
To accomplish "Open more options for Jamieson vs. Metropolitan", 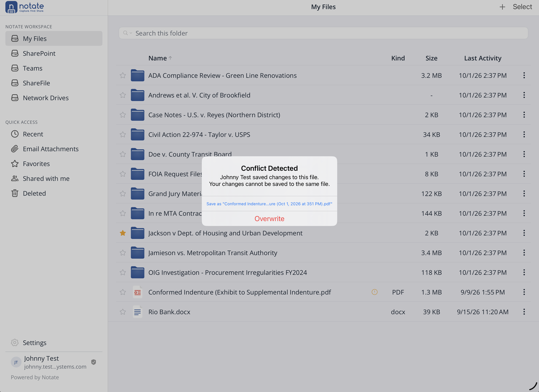I will pyautogui.click(x=524, y=253).
